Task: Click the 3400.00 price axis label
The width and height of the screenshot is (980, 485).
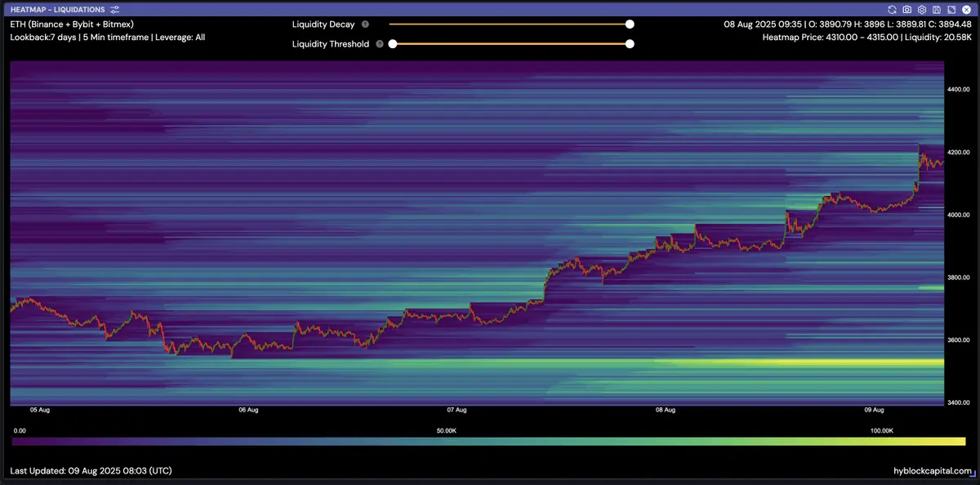Action: point(959,403)
